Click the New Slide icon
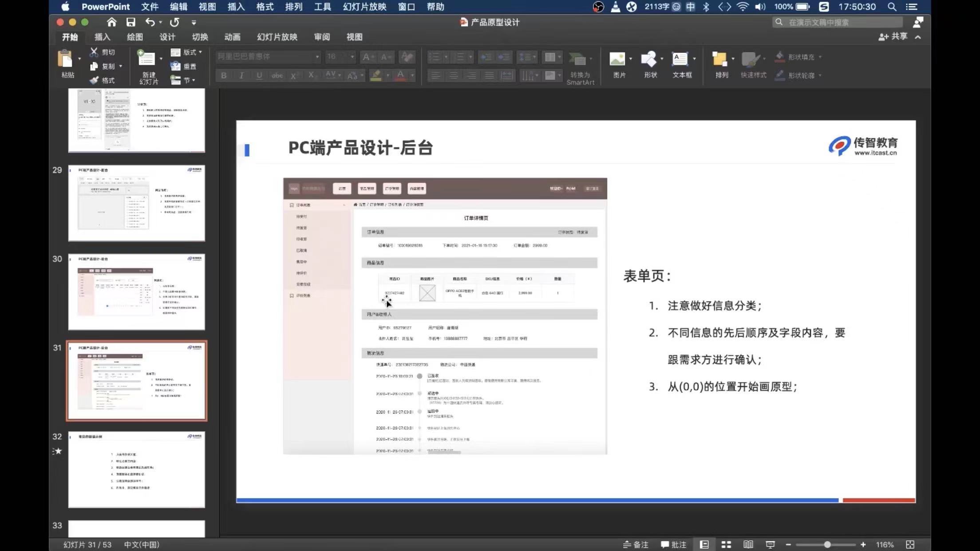This screenshot has height=551, width=980. coord(146,59)
